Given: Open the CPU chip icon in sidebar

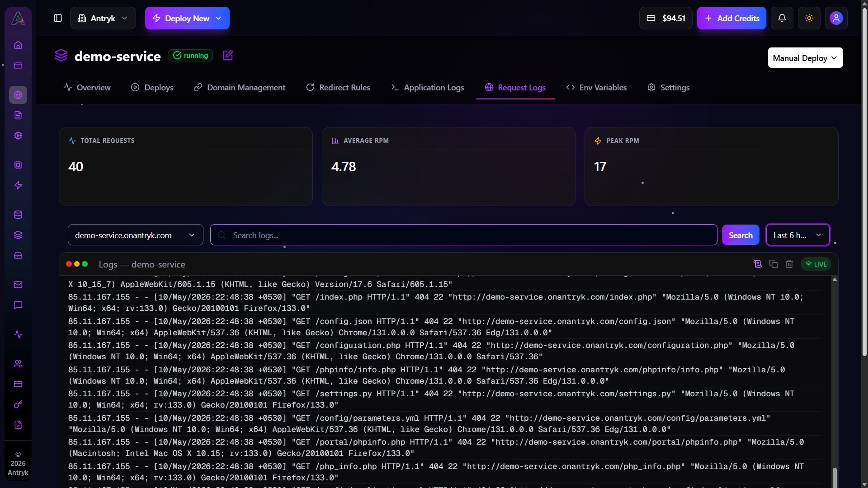Looking at the screenshot, I should point(18,165).
